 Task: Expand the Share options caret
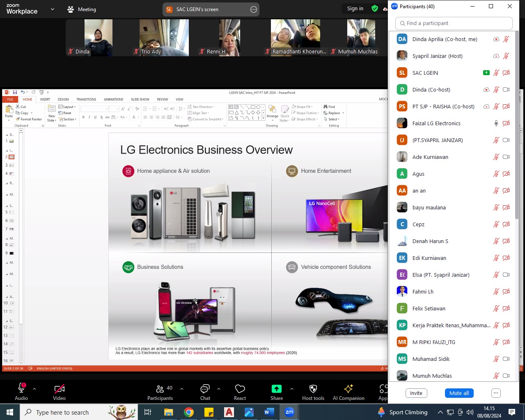(x=291, y=389)
